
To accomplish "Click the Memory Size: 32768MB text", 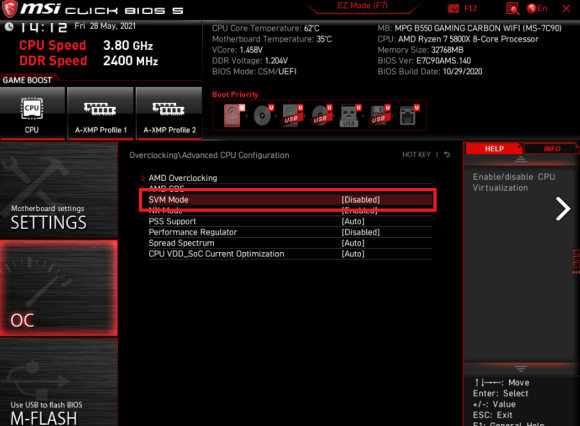I will click(420, 50).
